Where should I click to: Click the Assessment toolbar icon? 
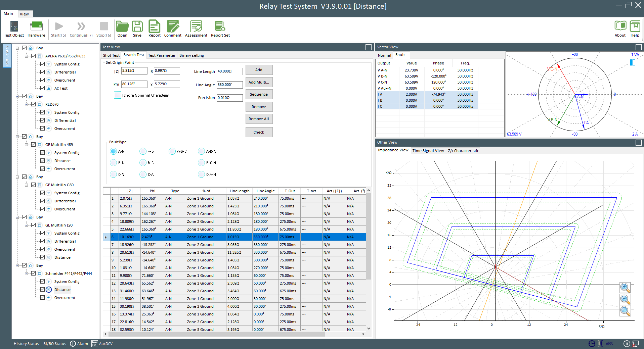196,27
